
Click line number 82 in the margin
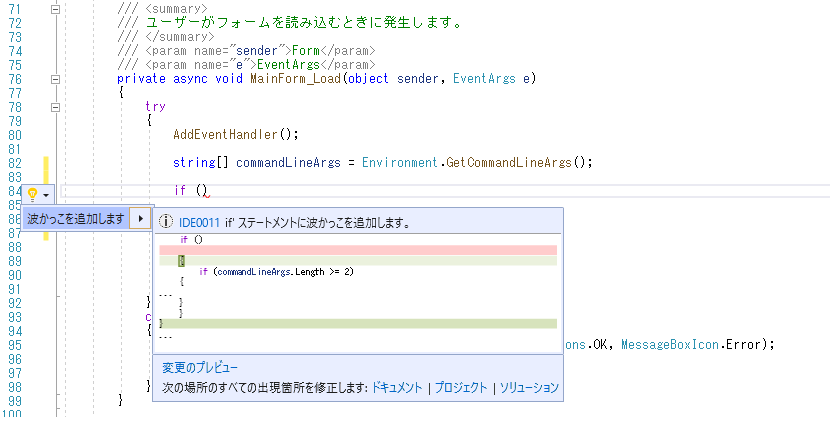(15, 163)
